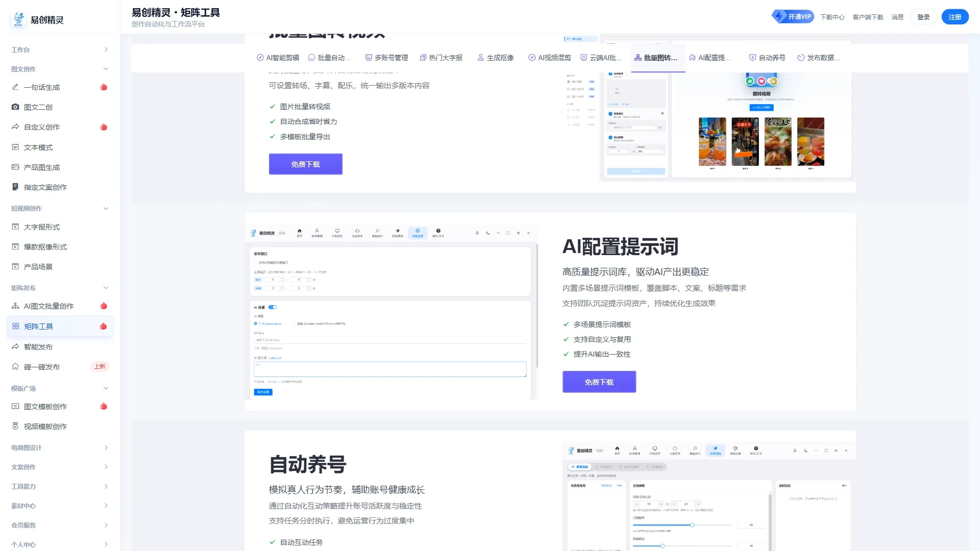Click the 视频模板创作 icon
The height and width of the screenshot is (551, 980).
click(15, 427)
